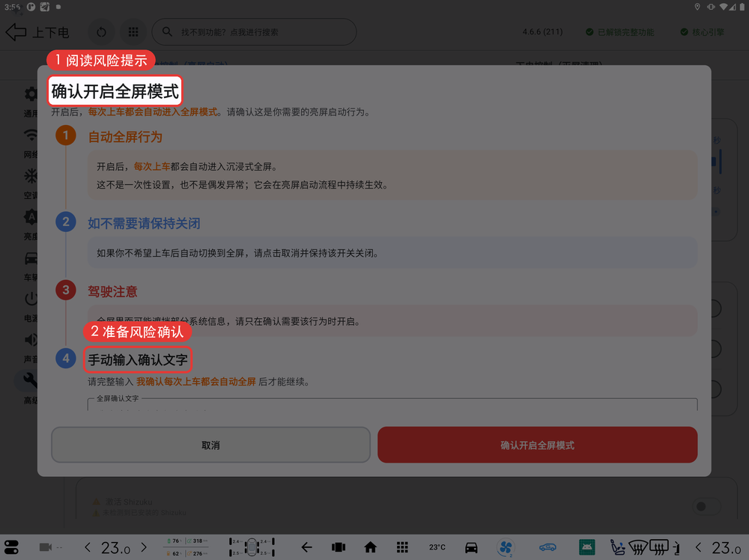Click the tire pressure car widget
The image size is (749, 560).
coord(252,547)
